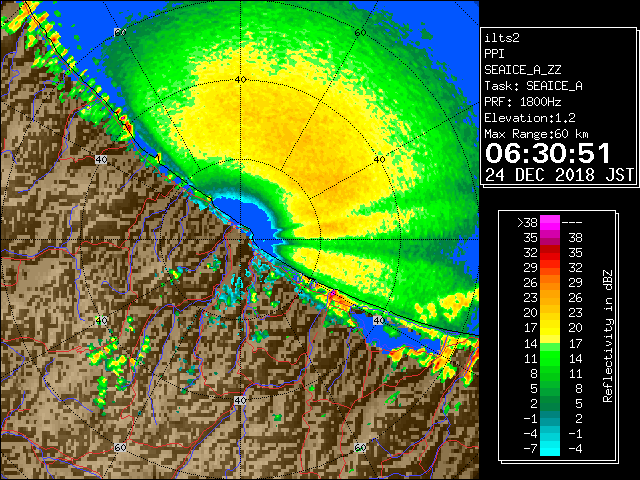Screen dimensions: 640x480
Task: Click the "-7" legend label
Action: click(530, 449)
